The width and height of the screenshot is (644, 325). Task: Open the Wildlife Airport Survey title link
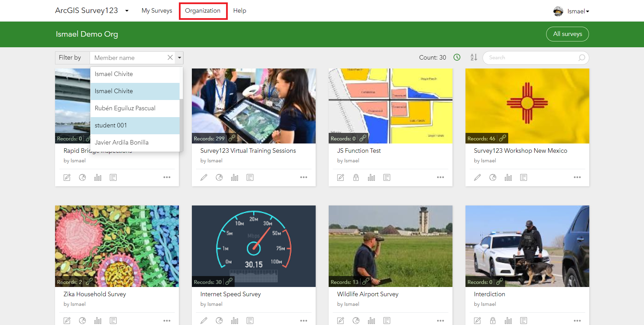pos(368,294)
